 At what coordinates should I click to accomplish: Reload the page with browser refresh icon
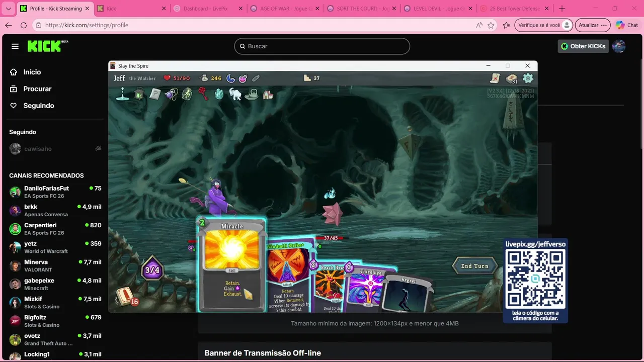[x=24, y=25]
